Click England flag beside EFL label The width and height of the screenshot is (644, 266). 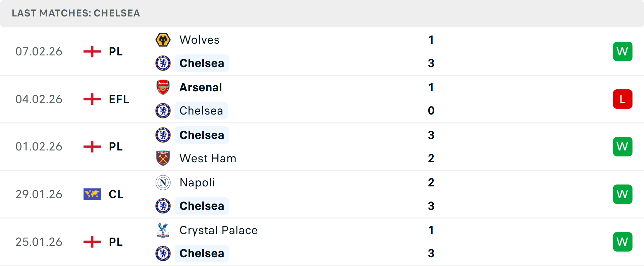point(92,99)
